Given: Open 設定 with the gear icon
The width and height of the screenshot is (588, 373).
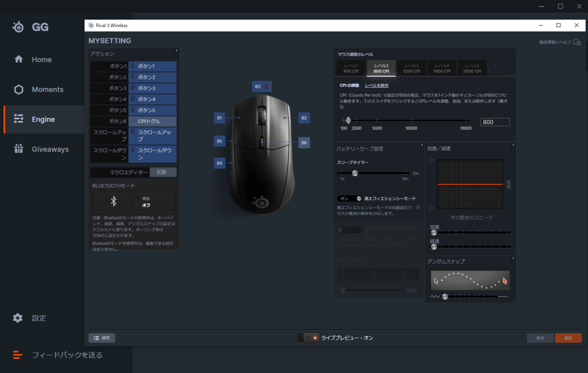Looking at the screenshot, I should [29, 318].
